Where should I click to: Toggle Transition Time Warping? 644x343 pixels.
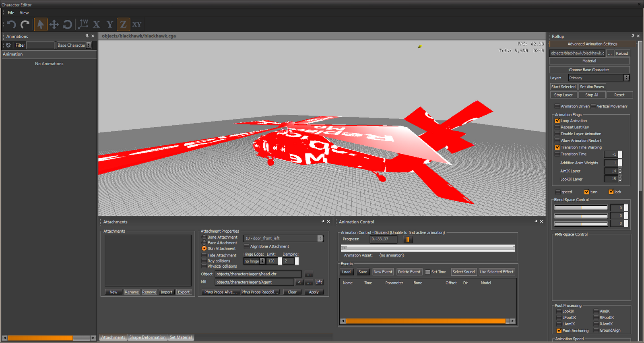click(557, 147)
